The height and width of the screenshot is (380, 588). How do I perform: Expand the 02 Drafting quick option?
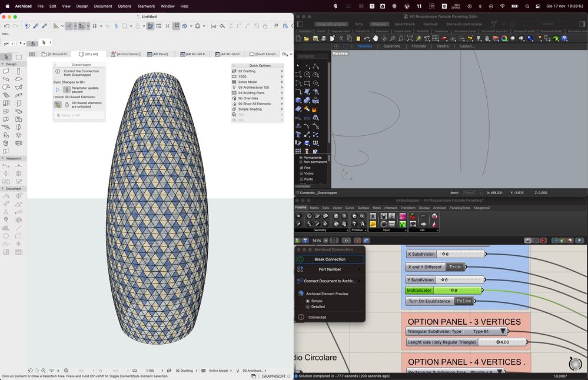[258, 71]
